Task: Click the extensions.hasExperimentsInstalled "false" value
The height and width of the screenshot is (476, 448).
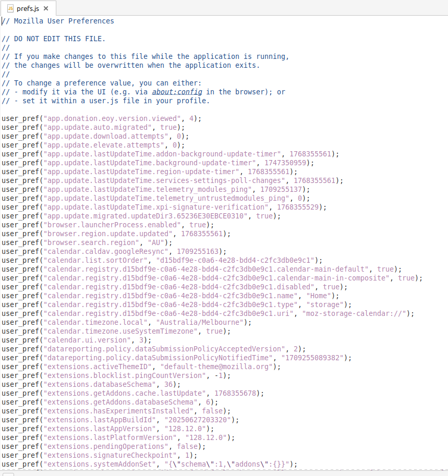Action: 212,411
